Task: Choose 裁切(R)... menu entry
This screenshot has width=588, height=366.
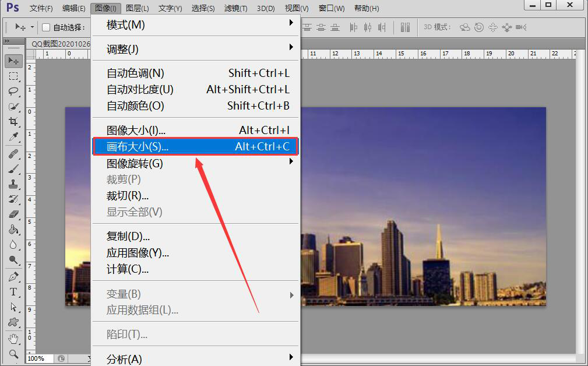Action: (x=195, y=196)
